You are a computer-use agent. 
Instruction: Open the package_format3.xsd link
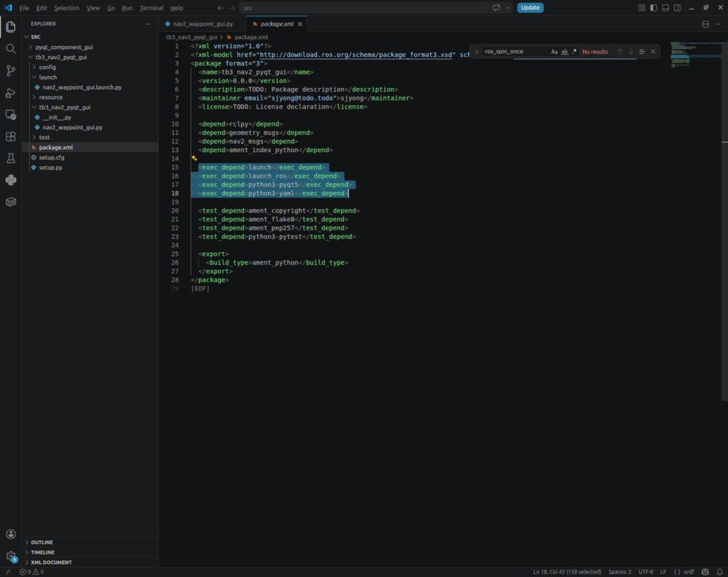357,55
